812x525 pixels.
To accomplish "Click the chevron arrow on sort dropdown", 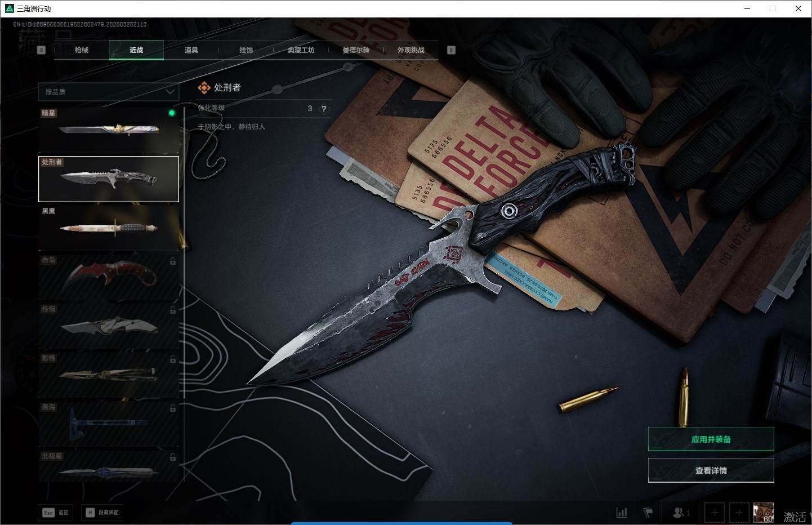I will click(x=170, y=91).
